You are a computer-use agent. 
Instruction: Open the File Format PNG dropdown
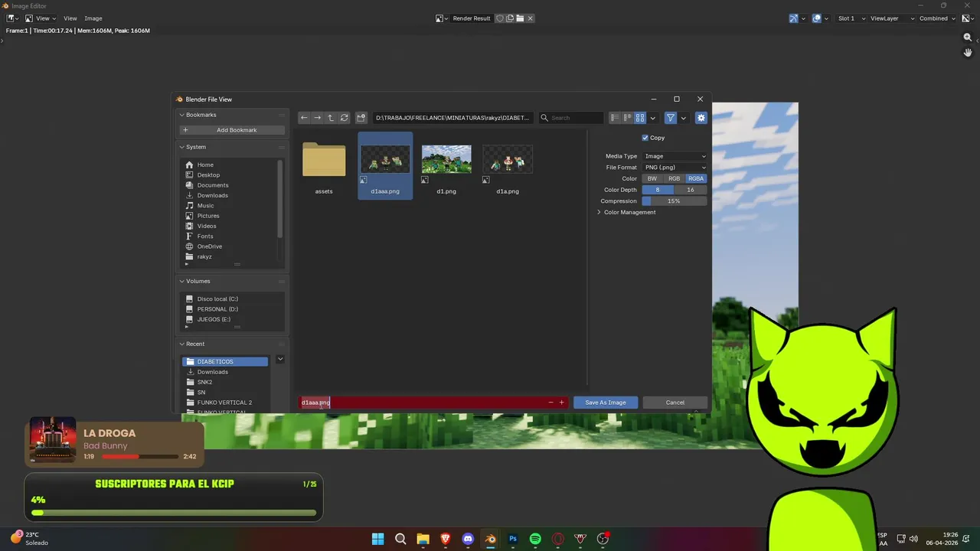coord(675,167)
